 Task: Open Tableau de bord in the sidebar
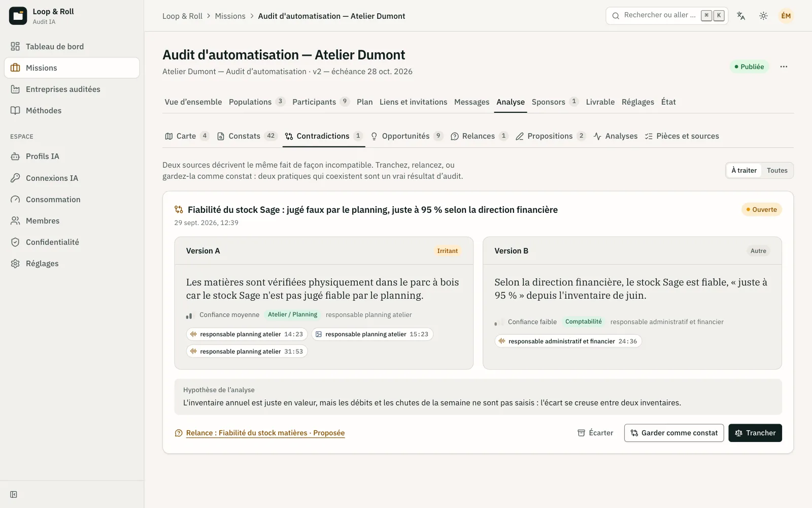(72, 46)
